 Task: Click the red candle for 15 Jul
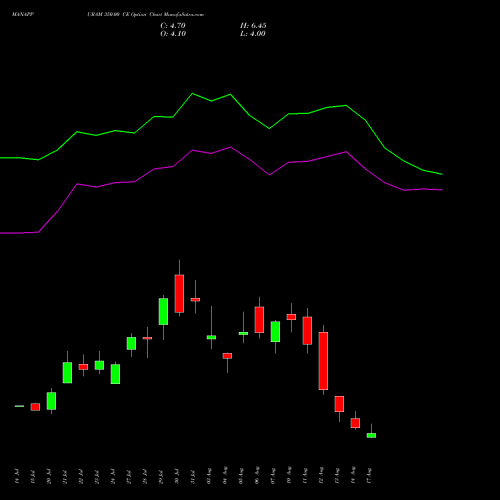(x=35, y=407)
